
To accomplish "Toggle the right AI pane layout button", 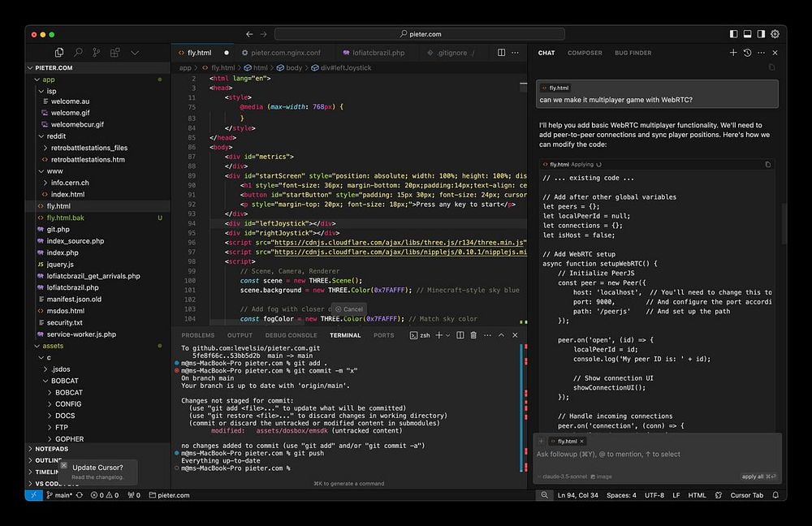I will click(761, 34).
